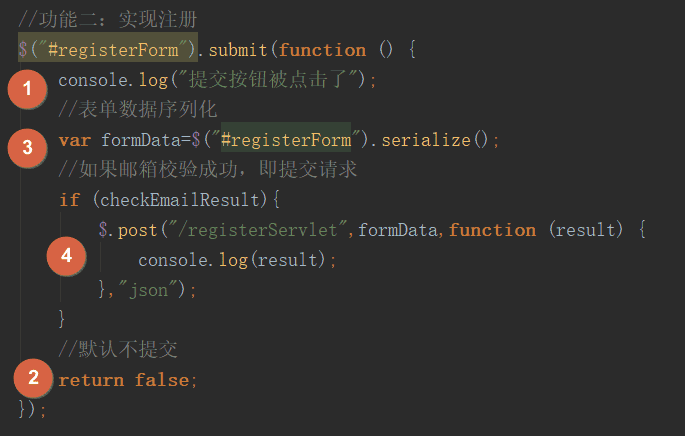Click the var keyword before formData
The width and height of the screenshot is (685, 436).
[x=75, y=140]
